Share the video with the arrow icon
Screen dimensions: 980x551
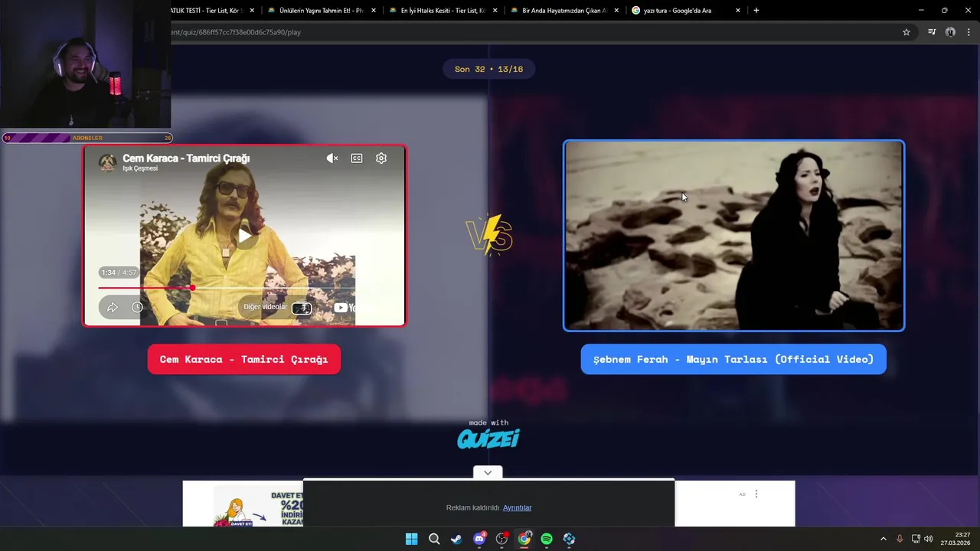coord(113,307)
